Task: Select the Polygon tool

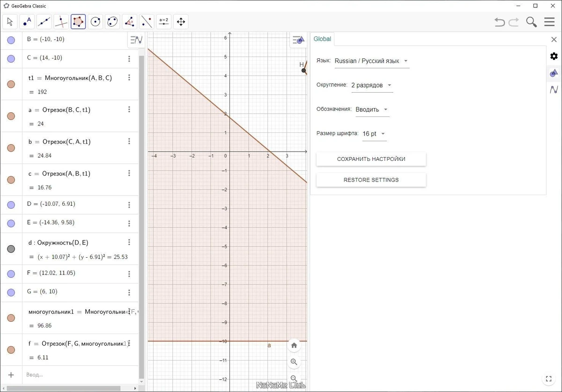Action: [78, 22]
